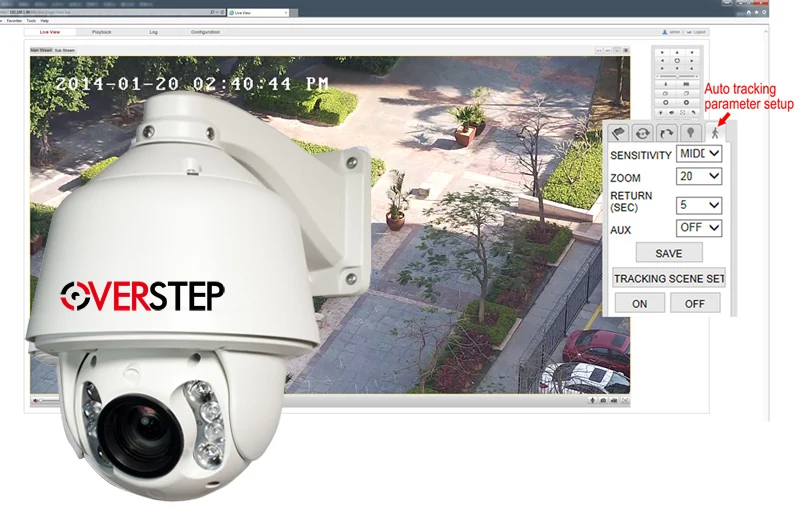Click the PTZ iris open button

pos(686,103)
